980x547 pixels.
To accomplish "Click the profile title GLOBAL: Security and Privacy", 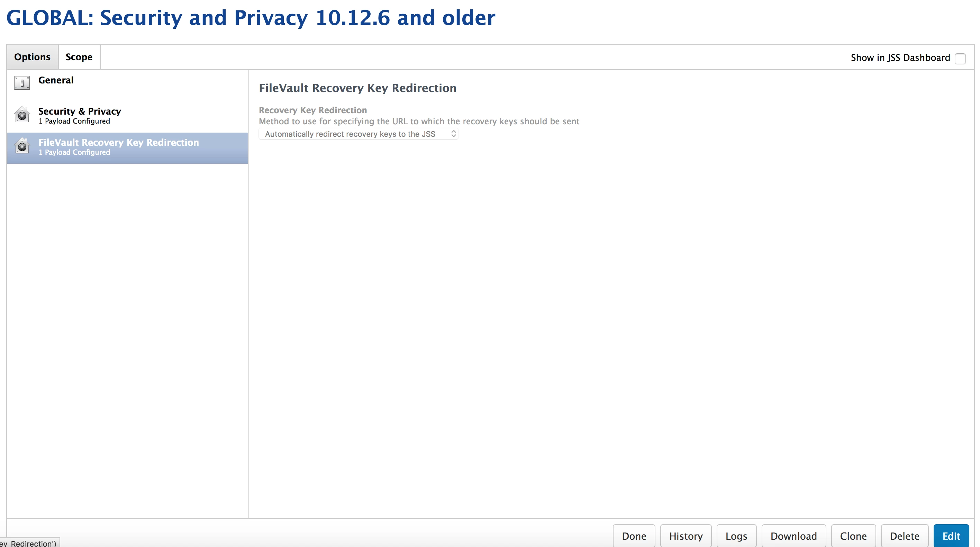I will tap(251, 18).
